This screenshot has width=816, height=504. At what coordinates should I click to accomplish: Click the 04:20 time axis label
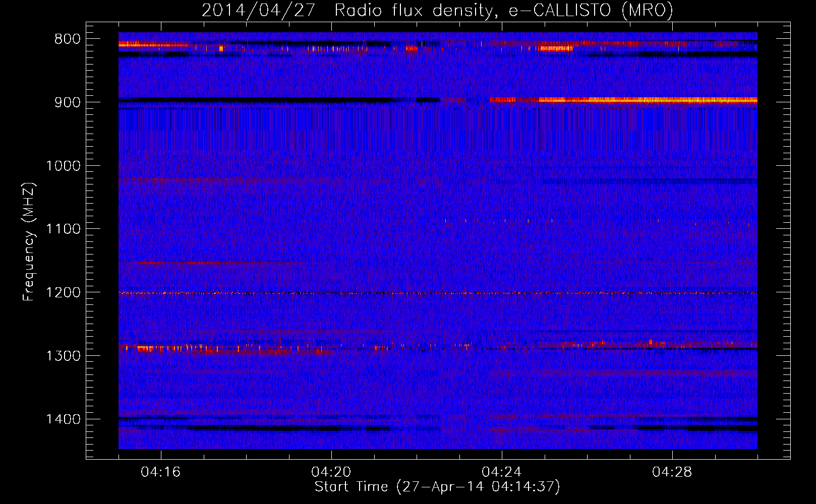(x=331, y=472)
